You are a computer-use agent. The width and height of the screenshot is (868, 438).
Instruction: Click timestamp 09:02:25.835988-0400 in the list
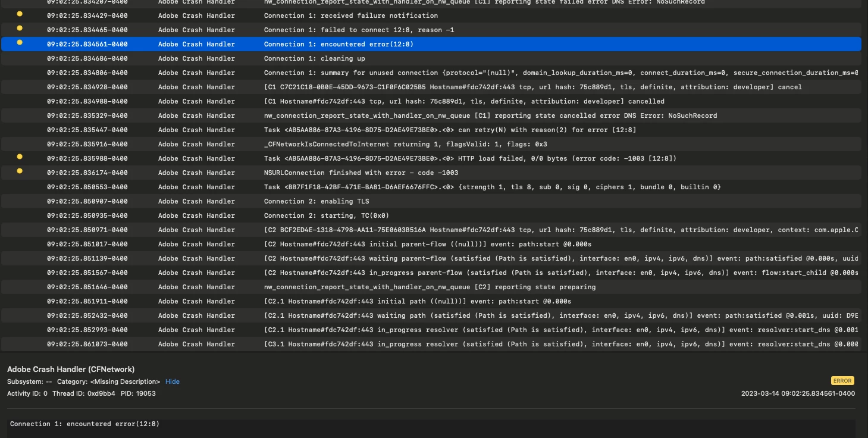(x=87, y=158)
